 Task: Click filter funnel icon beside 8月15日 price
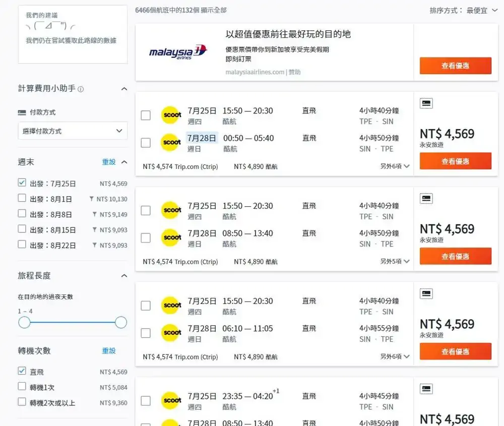pyautogui.click(x=95, y=230)
